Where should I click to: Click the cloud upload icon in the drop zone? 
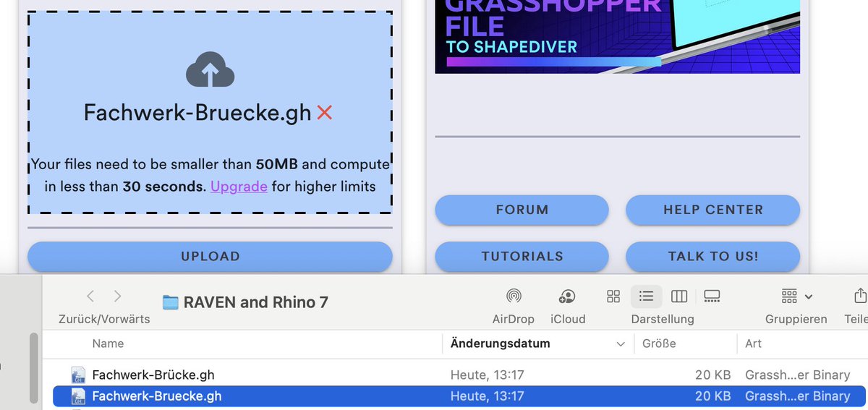point(210,70)
